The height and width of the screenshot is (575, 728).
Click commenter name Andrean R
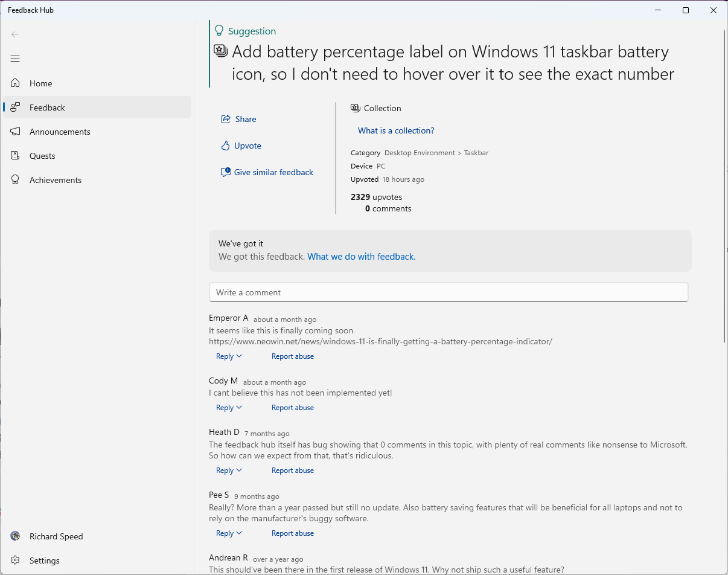coord(228,557)
